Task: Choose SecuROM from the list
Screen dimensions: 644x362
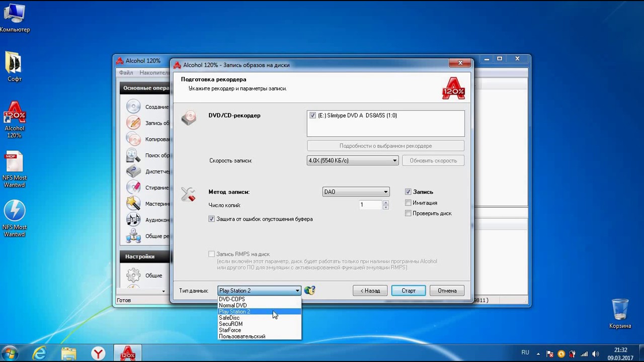Action: click(259, 324)
